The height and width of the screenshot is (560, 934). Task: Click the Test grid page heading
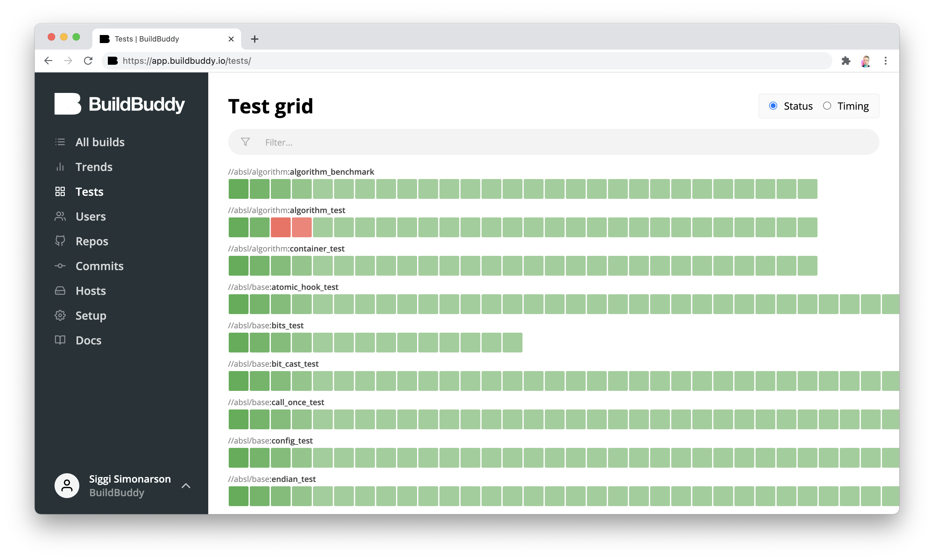coord(270,106)
